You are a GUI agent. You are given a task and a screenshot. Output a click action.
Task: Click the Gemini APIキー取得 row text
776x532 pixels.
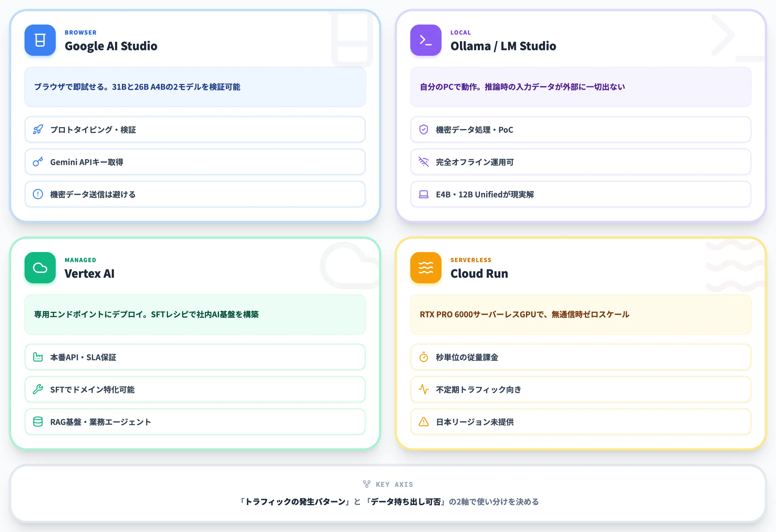click(x=87, y=162)
